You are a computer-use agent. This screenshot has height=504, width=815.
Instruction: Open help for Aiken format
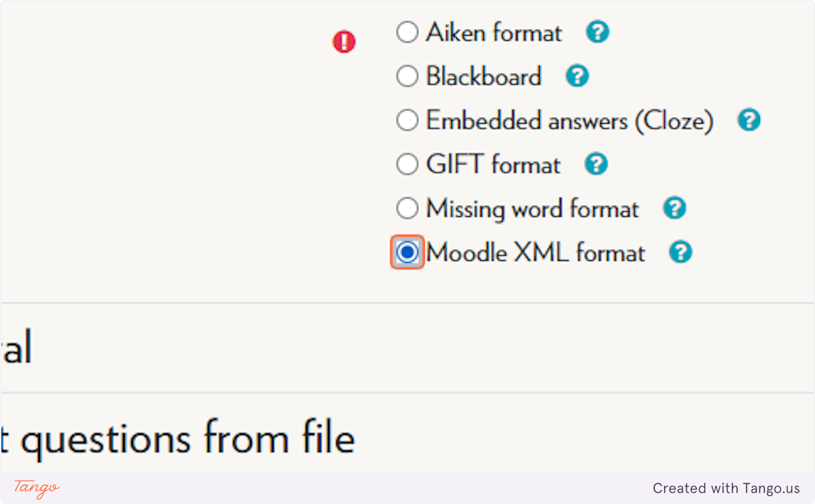[598, 32]
